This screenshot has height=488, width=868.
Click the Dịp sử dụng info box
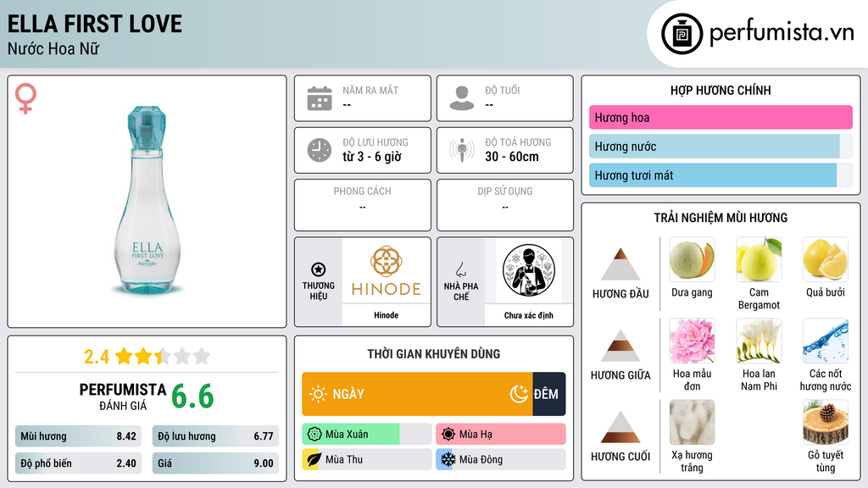tap(505, 205)
